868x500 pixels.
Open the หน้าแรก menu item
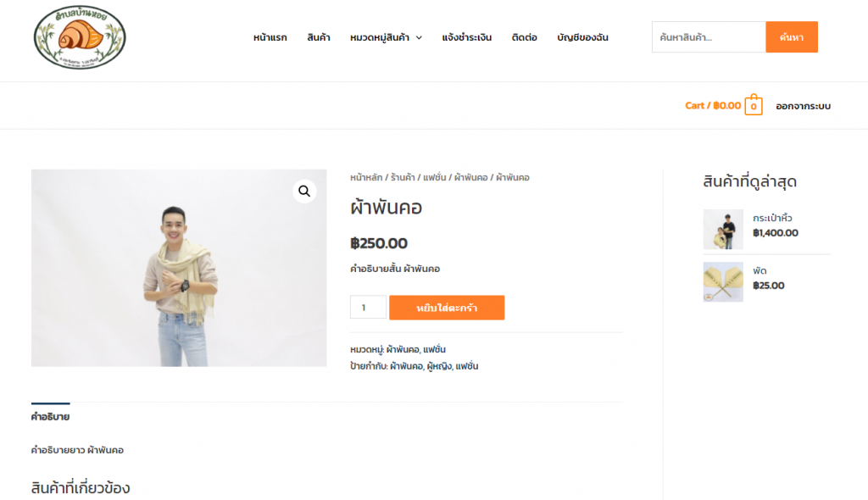tap(270, 37)
